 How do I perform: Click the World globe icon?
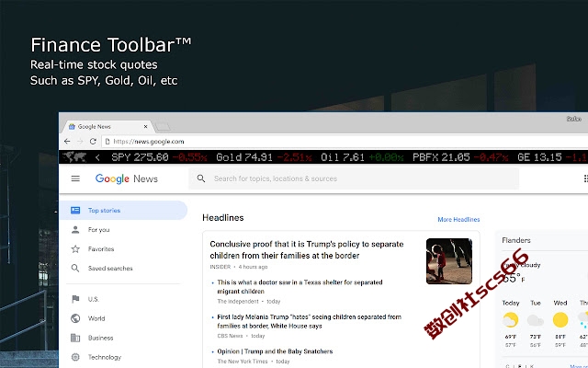(75, 318)
